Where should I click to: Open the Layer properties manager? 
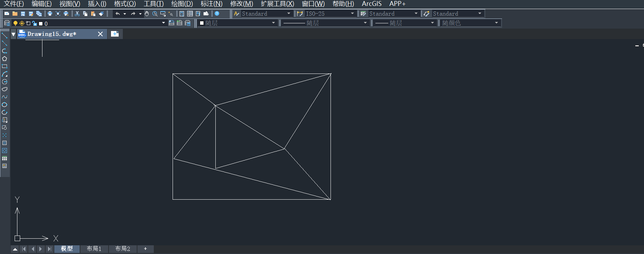7,23
